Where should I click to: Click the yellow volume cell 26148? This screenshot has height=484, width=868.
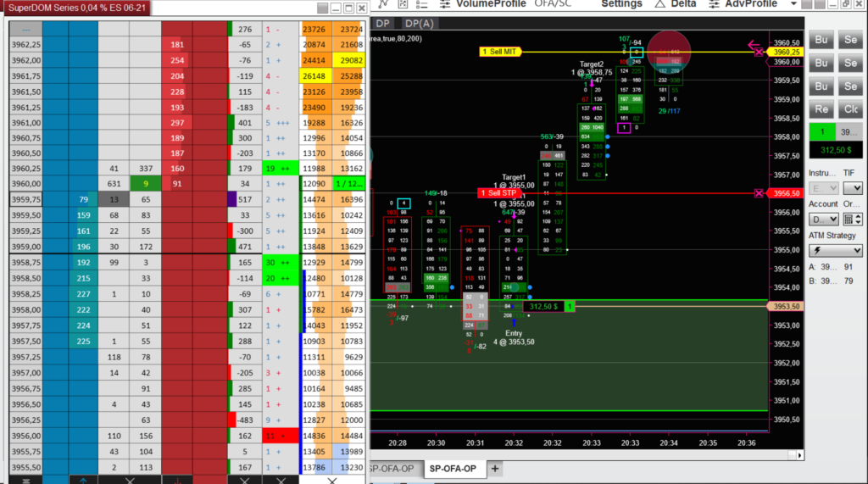point(316,76)
